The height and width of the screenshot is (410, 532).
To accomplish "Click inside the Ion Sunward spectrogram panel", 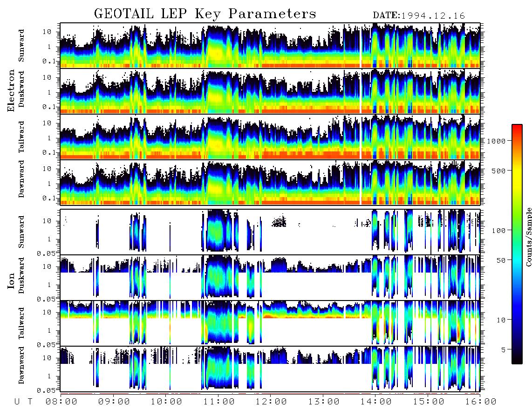I will pyautogui.click(x=270, y=232).
